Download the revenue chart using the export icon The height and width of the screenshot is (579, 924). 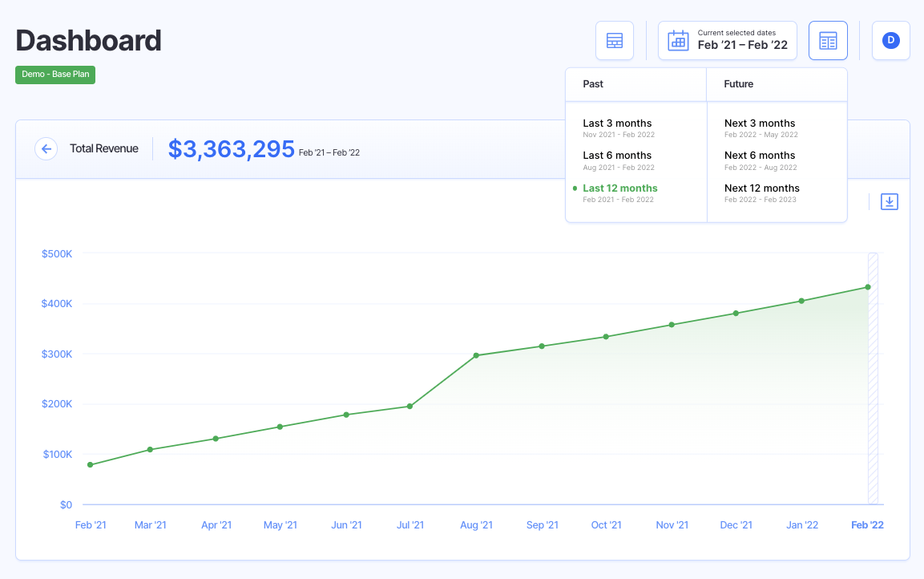[x=889, y=201]
